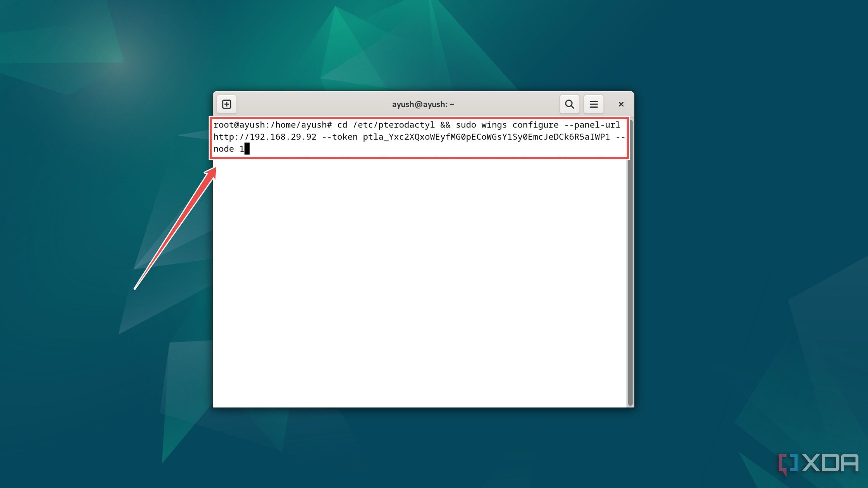Click the 'wings' word in command
The width and height of the screenshot is (868, 488).
[x=494, y=125]
